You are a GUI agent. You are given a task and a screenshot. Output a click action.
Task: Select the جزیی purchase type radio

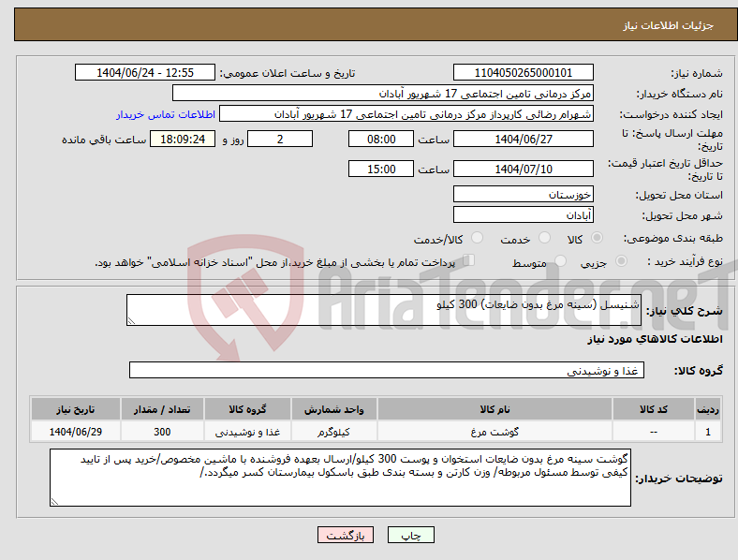(621, 261)
